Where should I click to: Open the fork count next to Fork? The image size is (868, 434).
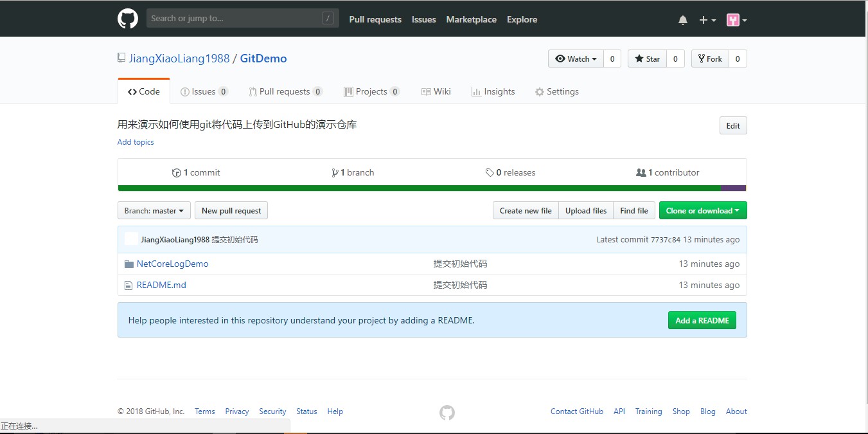point(738,59)
